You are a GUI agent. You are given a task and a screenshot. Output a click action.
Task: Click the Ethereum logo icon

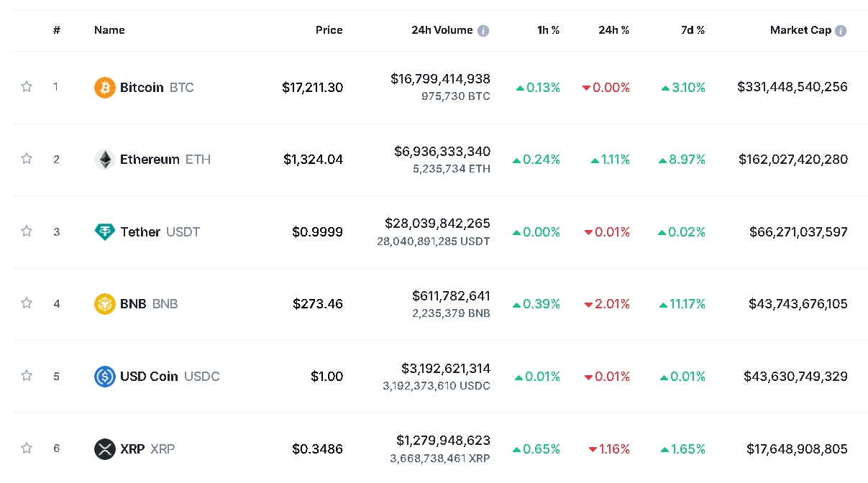pos(105,160)
